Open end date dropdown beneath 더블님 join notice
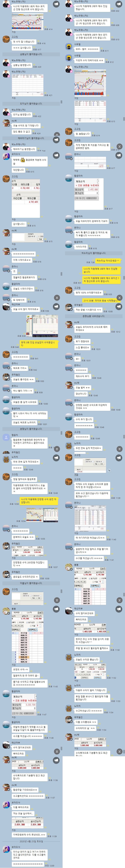 [37, 596]
